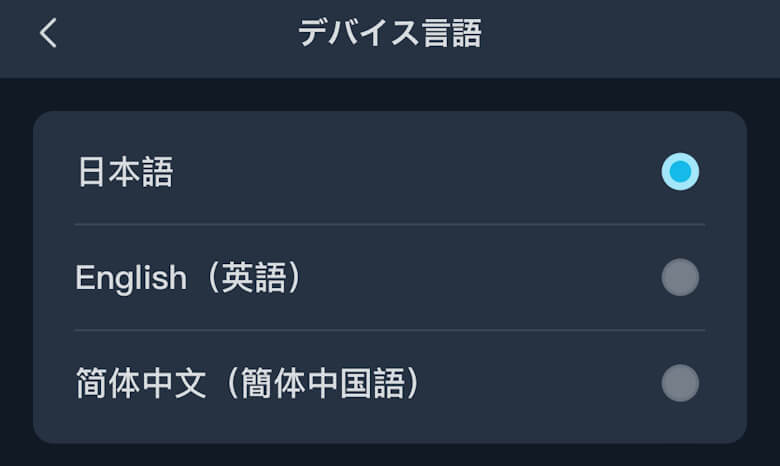780x466 pixels.
Task: Pick the English language list row
Action: (390, 278)
